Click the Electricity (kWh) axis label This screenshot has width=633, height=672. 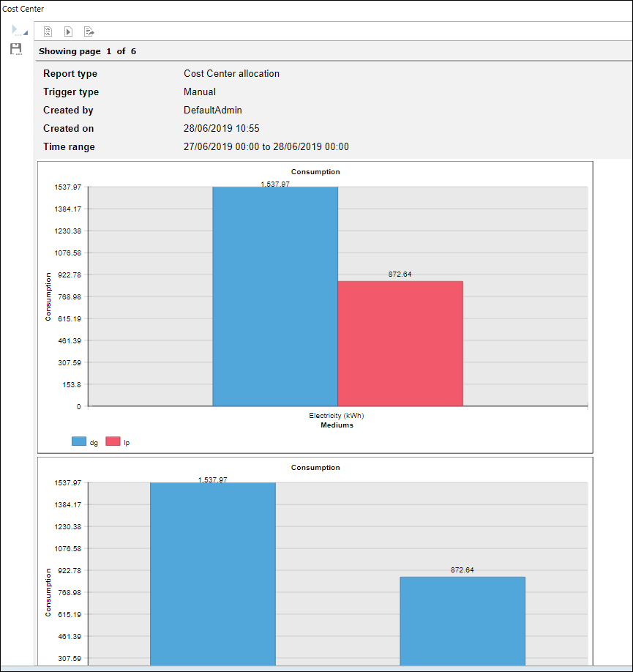(336, 416)
